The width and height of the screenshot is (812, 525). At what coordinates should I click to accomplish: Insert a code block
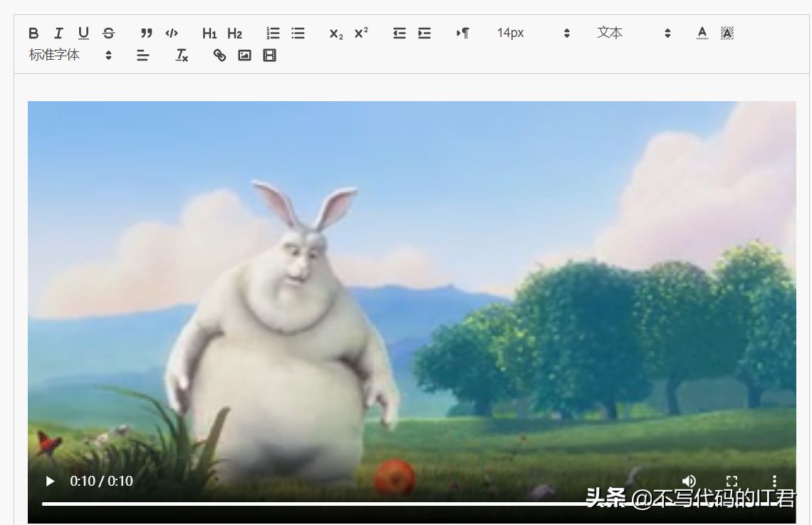(171, 33)
